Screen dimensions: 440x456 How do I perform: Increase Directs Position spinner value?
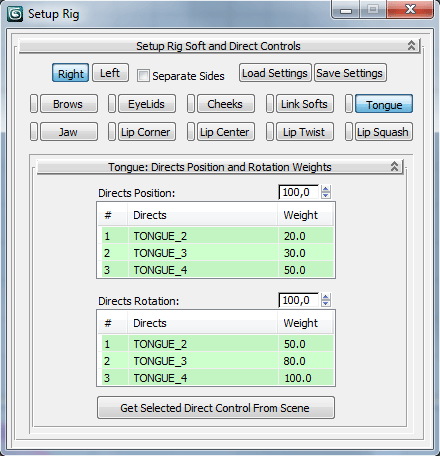[325, 189]
